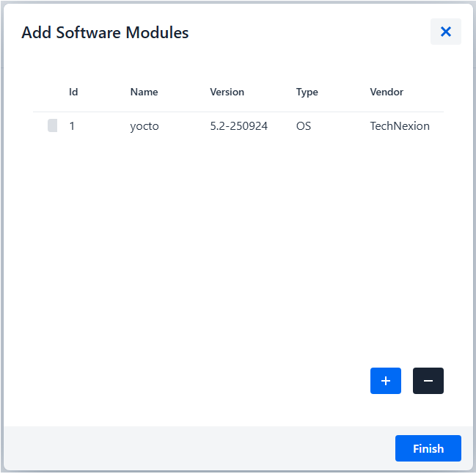The width and height of the screenshot is (476, 474).
Task: Click the Add Software Modules title text
Action: (x=105, y=33)
